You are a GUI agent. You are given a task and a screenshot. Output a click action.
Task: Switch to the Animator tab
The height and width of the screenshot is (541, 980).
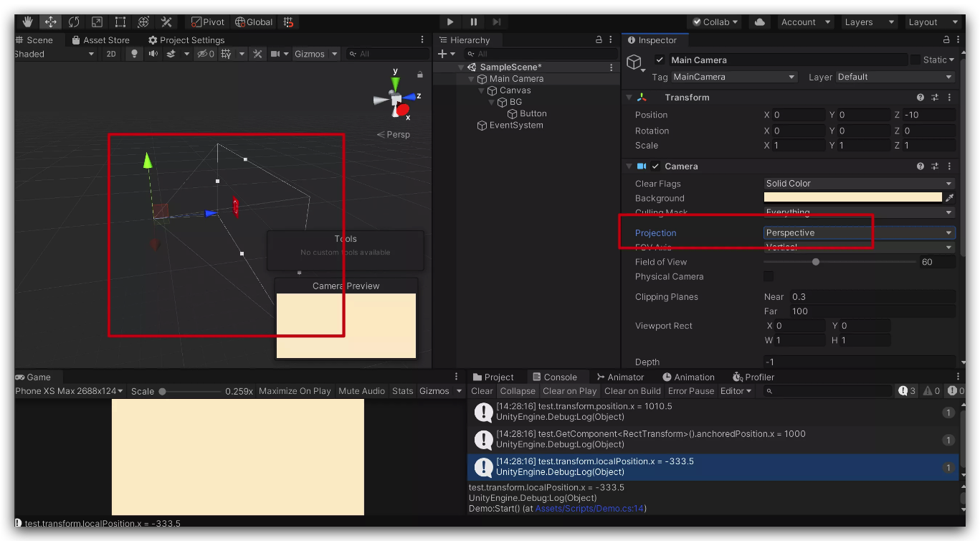pyautogui.click(x=620, y=377)
